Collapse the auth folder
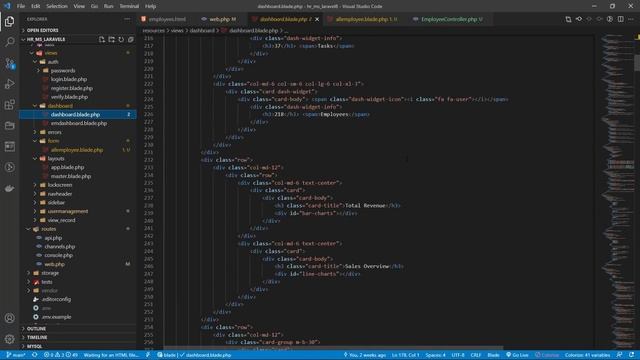 pos(78,62)
